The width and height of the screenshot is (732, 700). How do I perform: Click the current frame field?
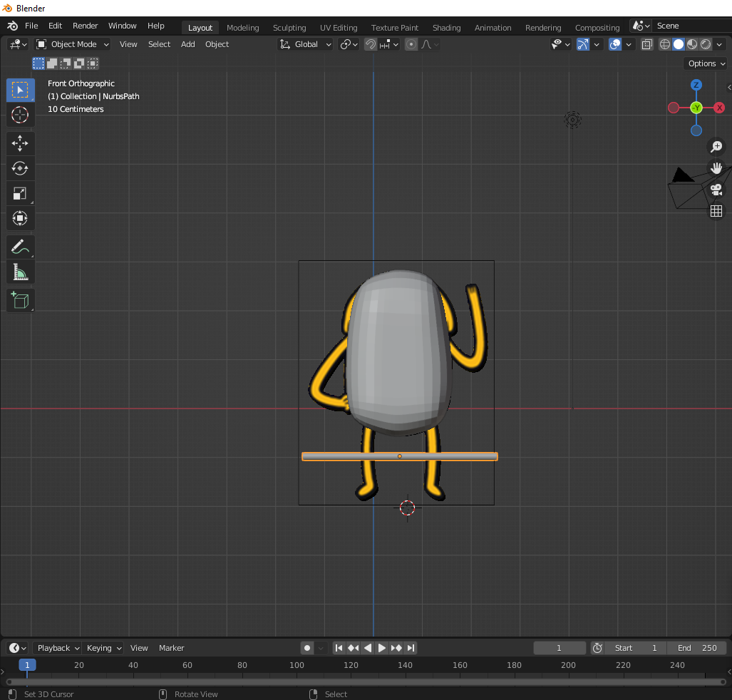click(560, 648)
